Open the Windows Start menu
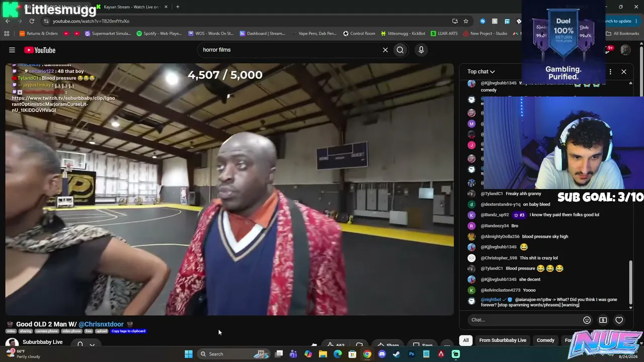 coord(189,354)
